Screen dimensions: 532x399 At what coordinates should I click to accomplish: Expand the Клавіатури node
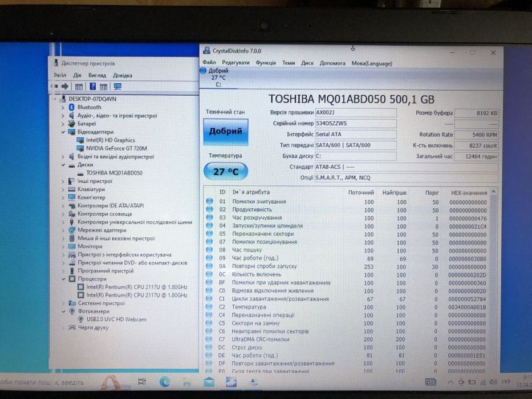pos(63,189)
